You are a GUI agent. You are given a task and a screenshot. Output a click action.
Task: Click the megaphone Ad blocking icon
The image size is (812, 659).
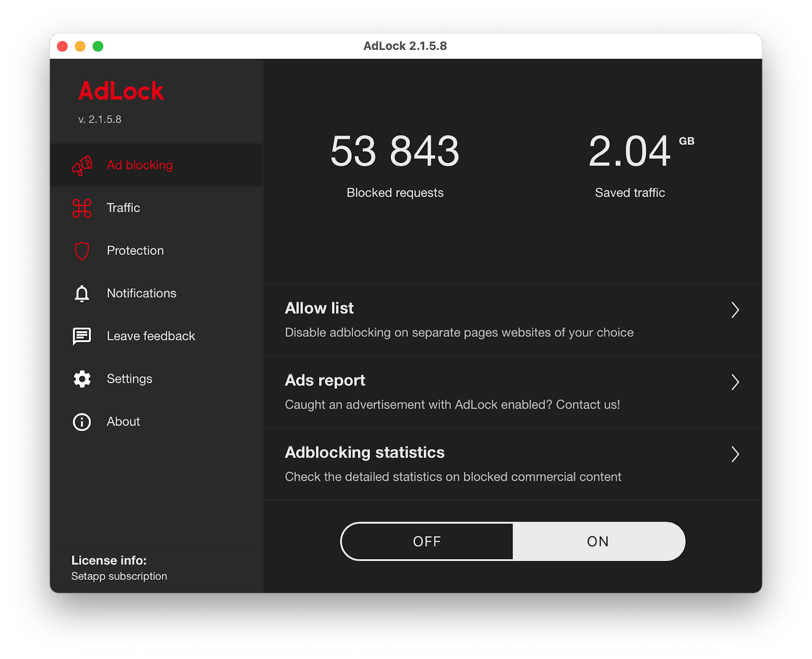click(82, 166)
